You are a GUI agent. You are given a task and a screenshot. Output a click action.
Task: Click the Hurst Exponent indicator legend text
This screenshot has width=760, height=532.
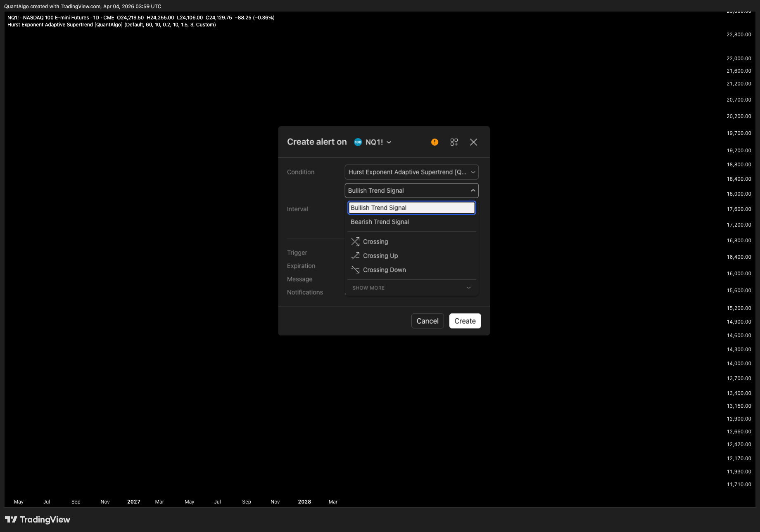click(x=112, y=25)
